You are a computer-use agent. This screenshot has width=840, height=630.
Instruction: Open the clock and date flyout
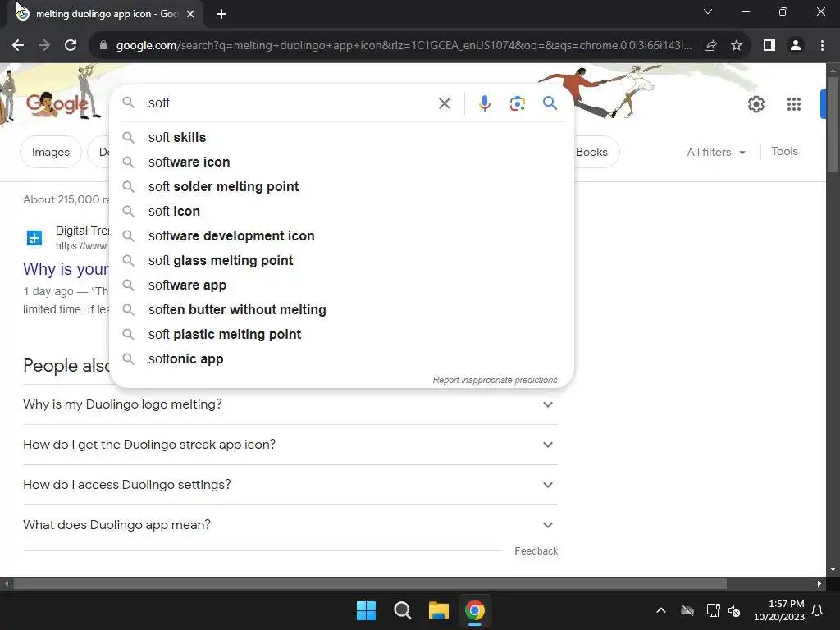tap(779, 610)
